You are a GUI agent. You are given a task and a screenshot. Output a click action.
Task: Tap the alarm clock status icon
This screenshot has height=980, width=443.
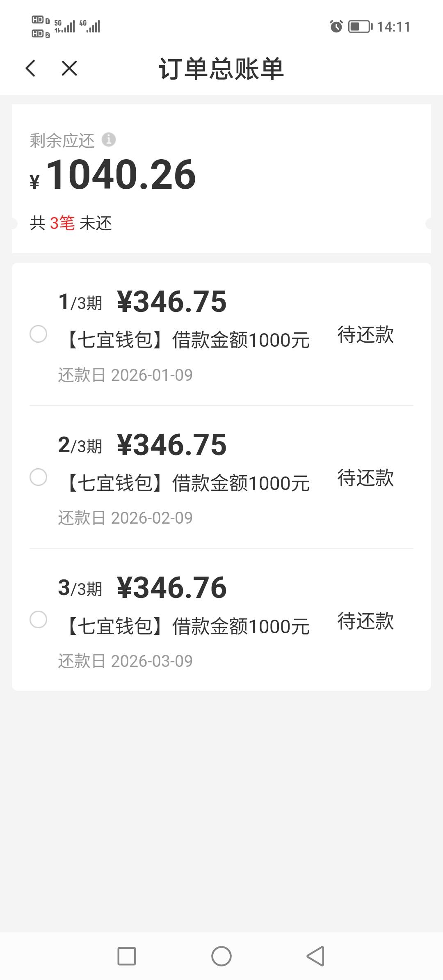[336, 27]
